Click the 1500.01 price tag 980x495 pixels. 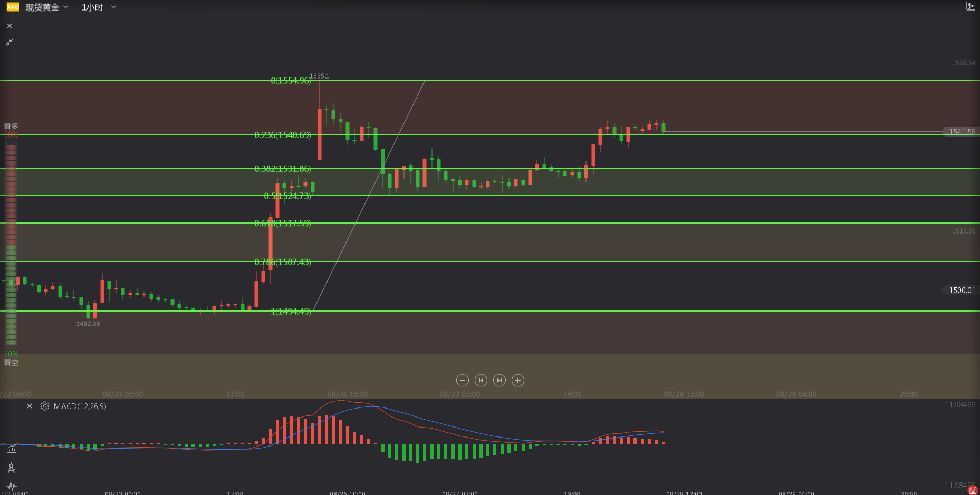tap(960, 290)
